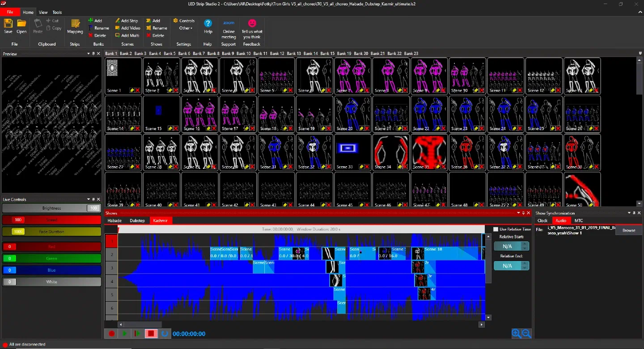
Task: Open the Live Controls panel options arrow
Action: tap(88, 199)
